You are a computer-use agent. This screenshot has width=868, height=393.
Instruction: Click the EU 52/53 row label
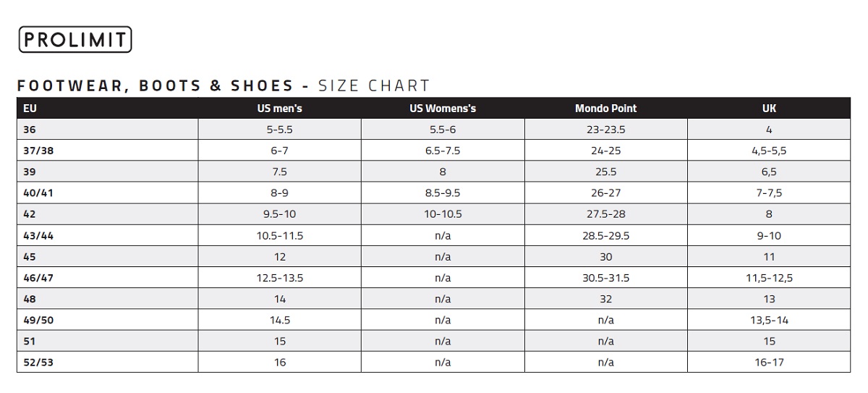39,363
